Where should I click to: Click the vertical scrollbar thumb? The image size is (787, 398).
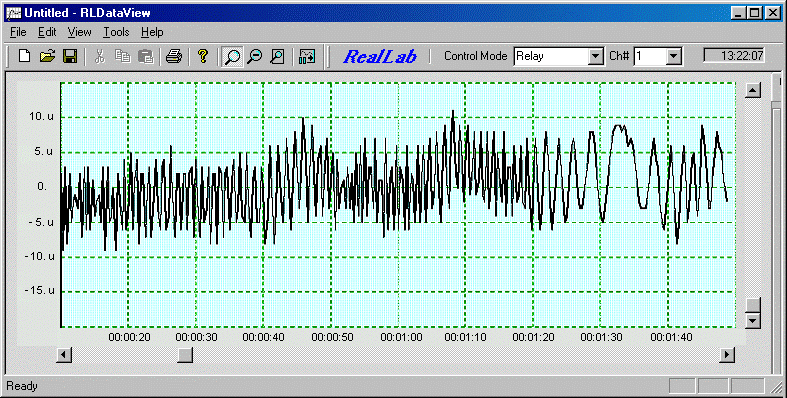pyautogui.click(x=752, y=305)
